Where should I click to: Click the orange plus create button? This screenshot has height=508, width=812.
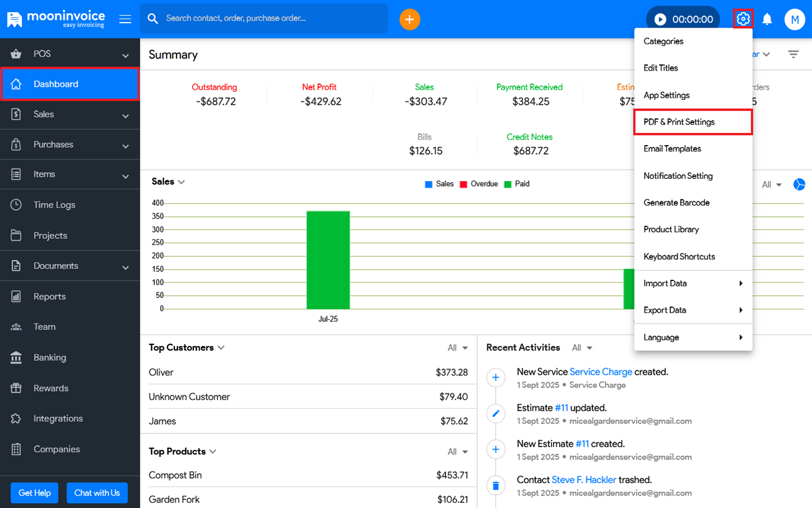coord(409,19)
